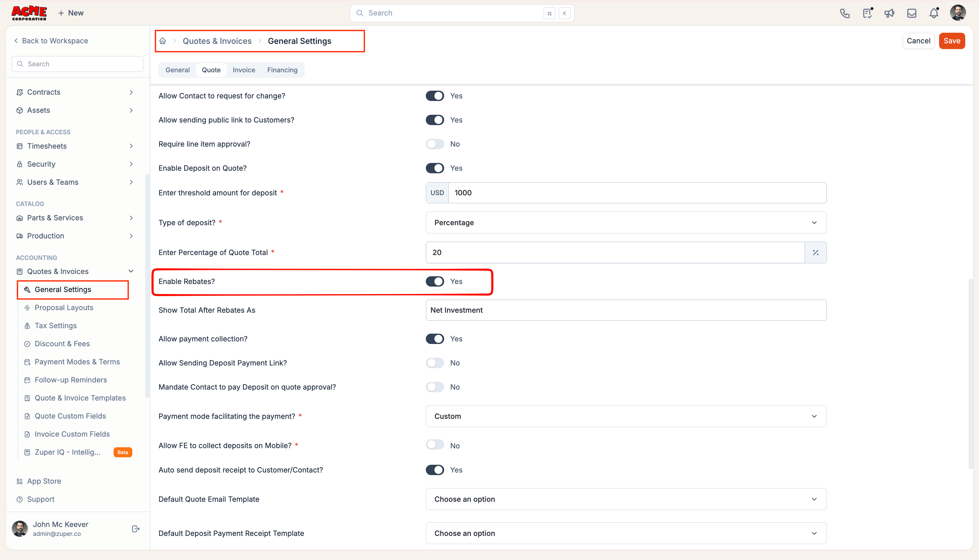Click the sidebar Search field
979x560 pixels.
(x=78, y=64)
